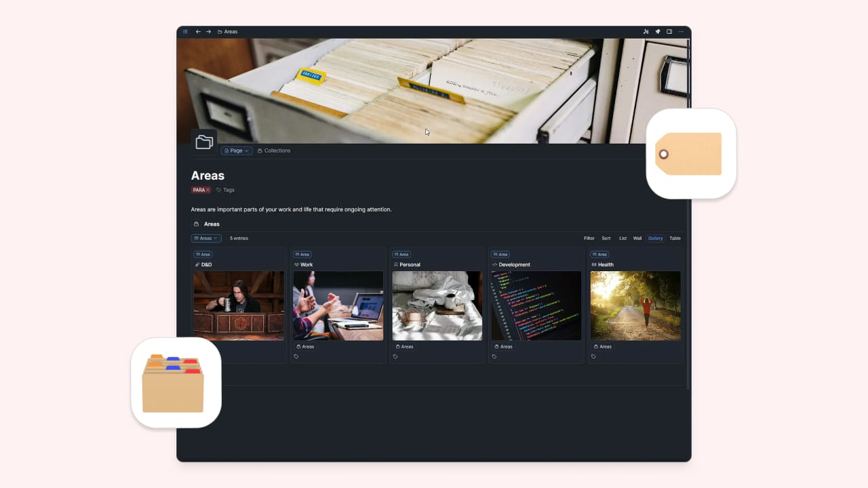Click the Sort button
This screenshot has height=488, width=868.
606,239
